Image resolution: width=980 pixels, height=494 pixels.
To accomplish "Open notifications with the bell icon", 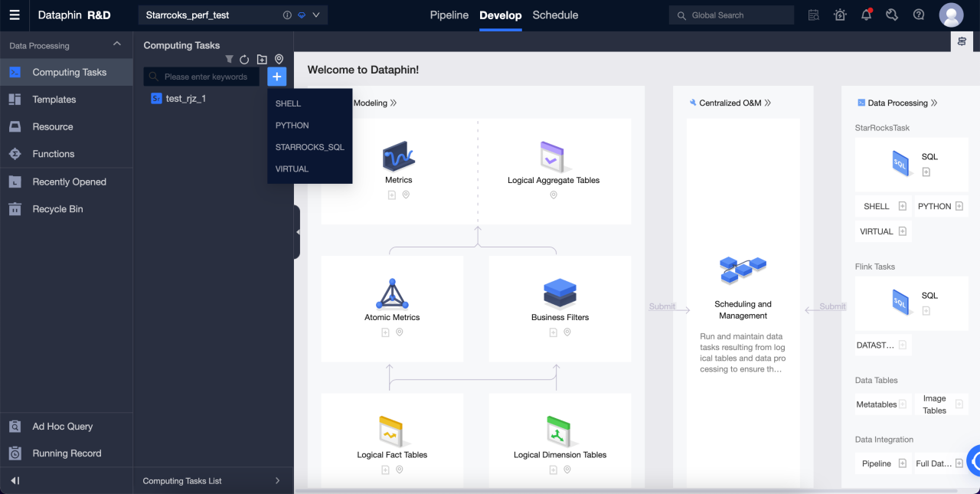I will pyautogui.click(x=866, y=15).
